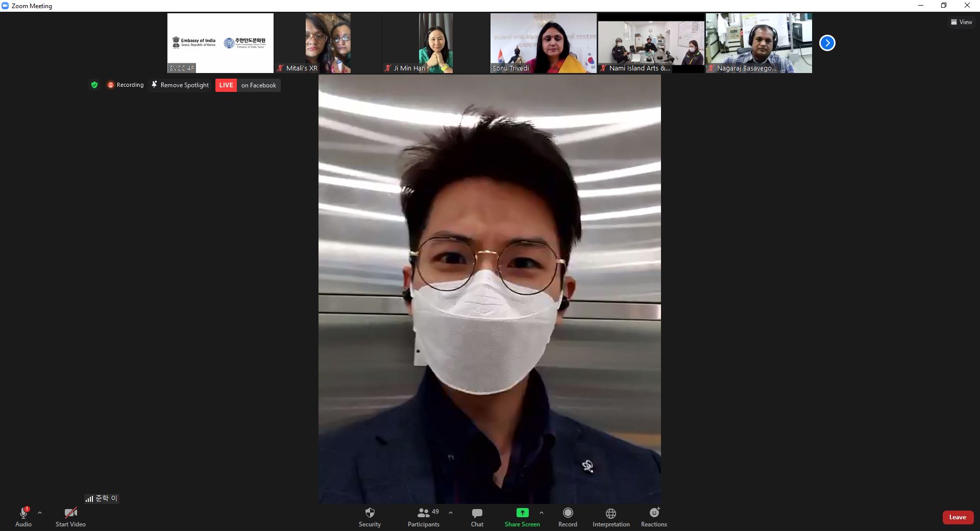Open the Security shield menu

pyautogui.click(x=370, y=517)
